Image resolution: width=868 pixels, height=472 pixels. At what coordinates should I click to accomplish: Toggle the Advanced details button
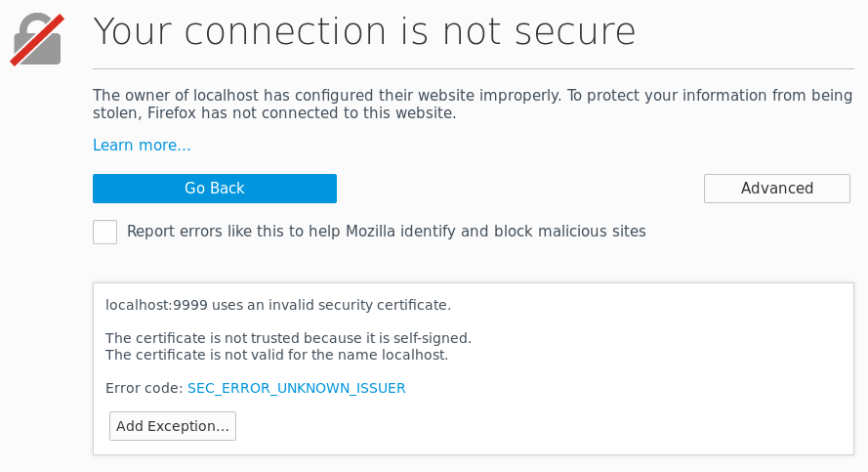click(x=776, y=189)
